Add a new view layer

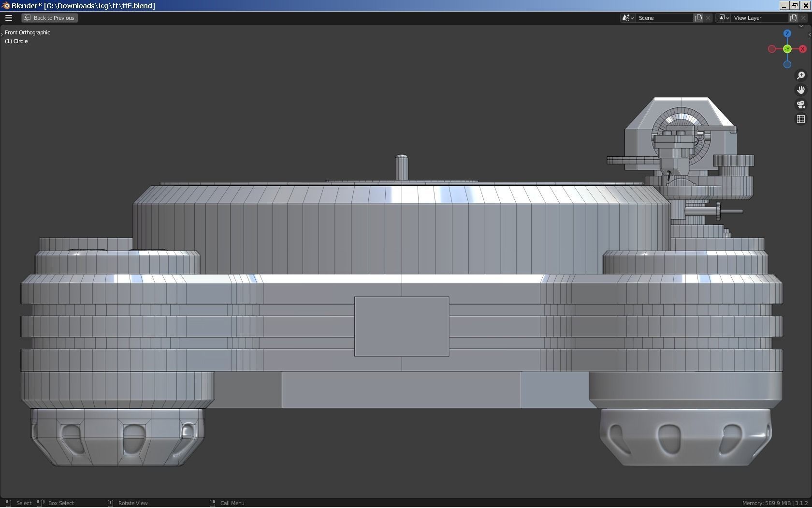794,18
